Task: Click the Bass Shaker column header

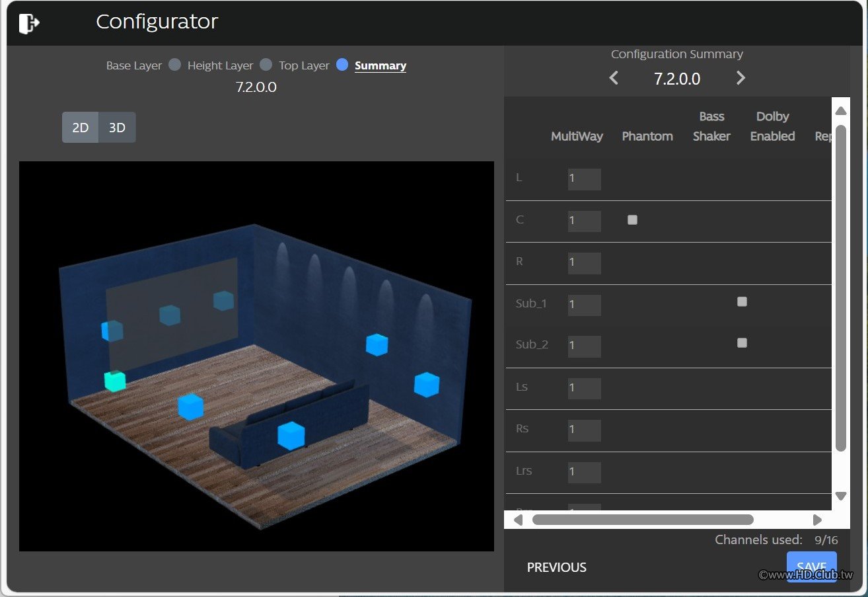Action: 711,126
